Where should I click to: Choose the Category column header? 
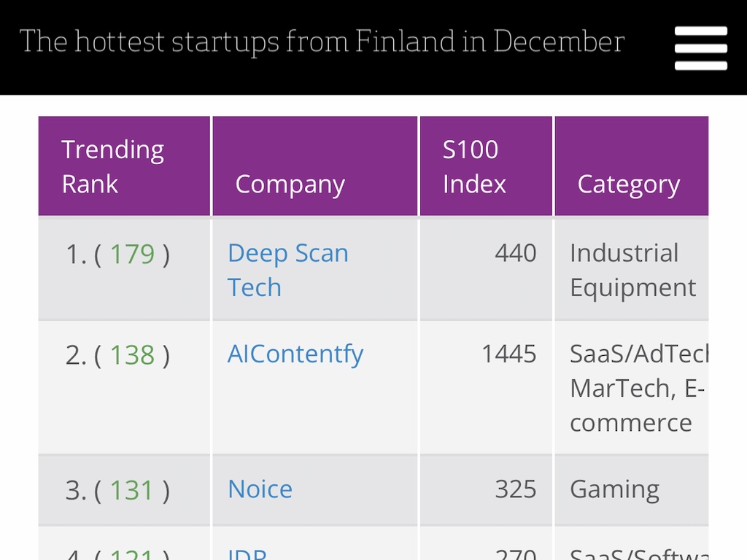point(628,184)
